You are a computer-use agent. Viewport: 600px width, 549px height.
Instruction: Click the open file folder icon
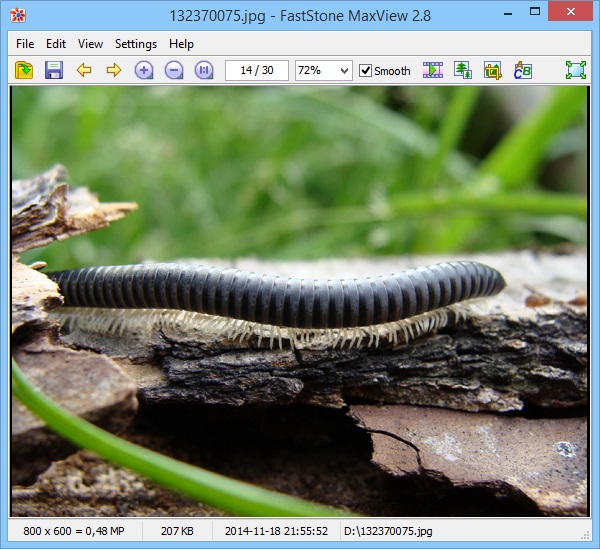(x=24, y=70)
